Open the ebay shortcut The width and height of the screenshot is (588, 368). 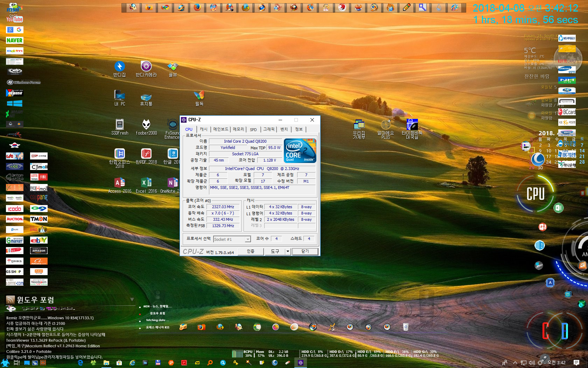point(39,240)
